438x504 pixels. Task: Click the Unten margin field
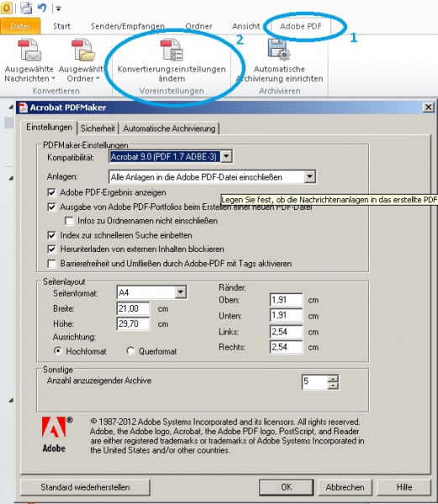coord(286,316)
